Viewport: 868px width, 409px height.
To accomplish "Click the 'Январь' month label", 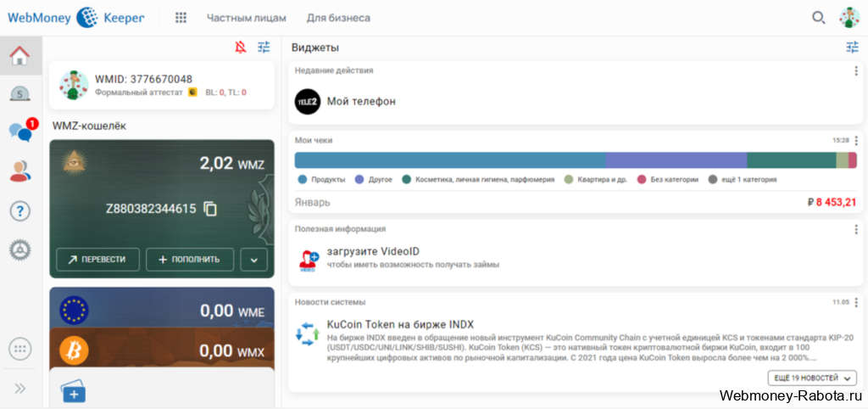I will click(x=313, y=202).
